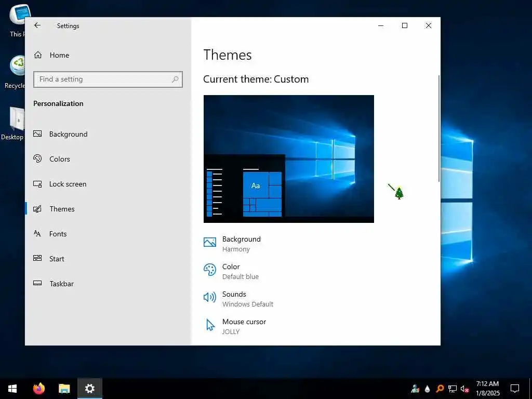Click the people tray icon
Image resolution: width=532 pixels, height=399 pixels.
pos(415,389)
